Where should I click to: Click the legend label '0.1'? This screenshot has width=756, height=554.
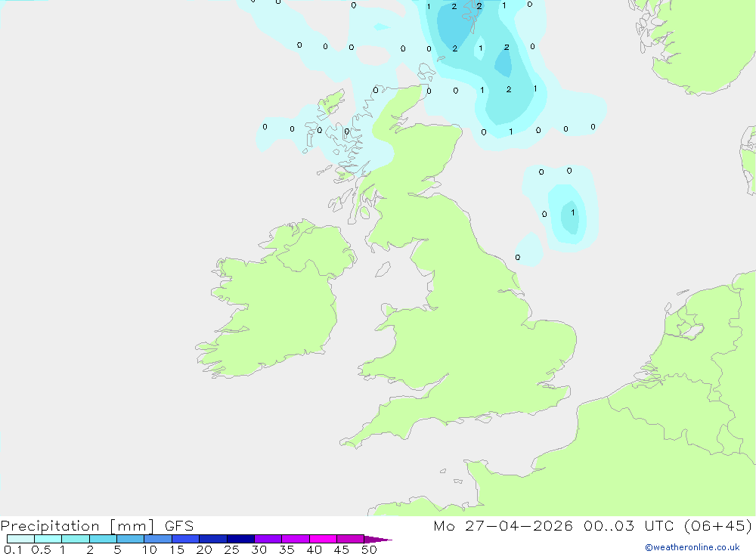point(13,549)
